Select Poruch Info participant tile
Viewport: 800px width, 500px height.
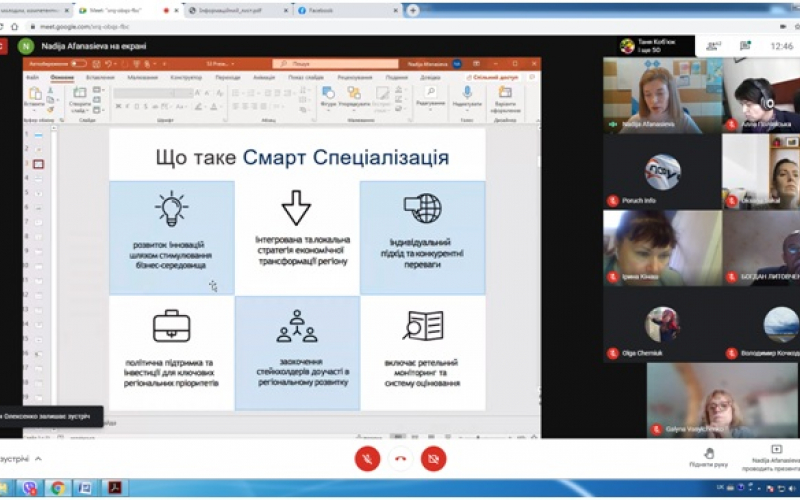coord(662,171)
